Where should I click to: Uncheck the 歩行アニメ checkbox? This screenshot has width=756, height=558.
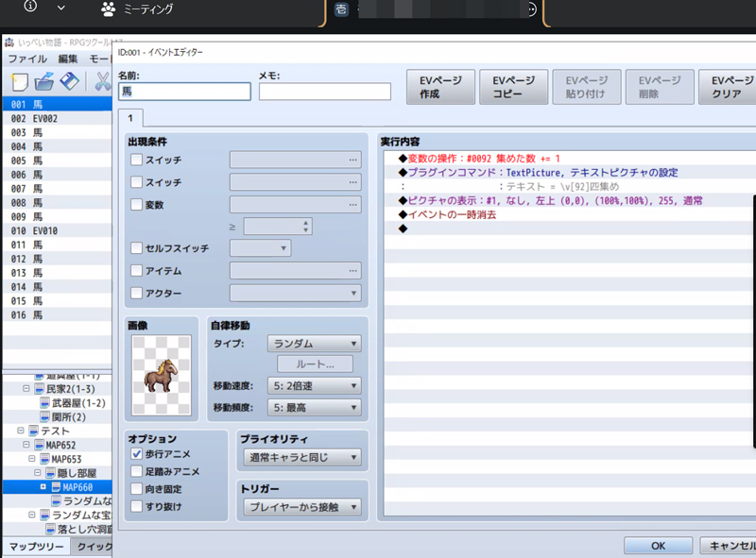[137, 454]
